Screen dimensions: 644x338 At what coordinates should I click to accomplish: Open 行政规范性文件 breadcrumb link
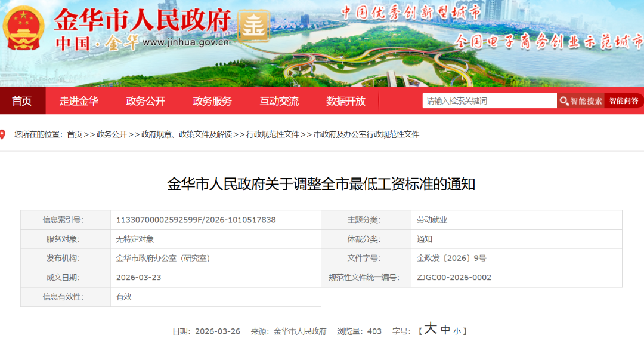(273, 134)
